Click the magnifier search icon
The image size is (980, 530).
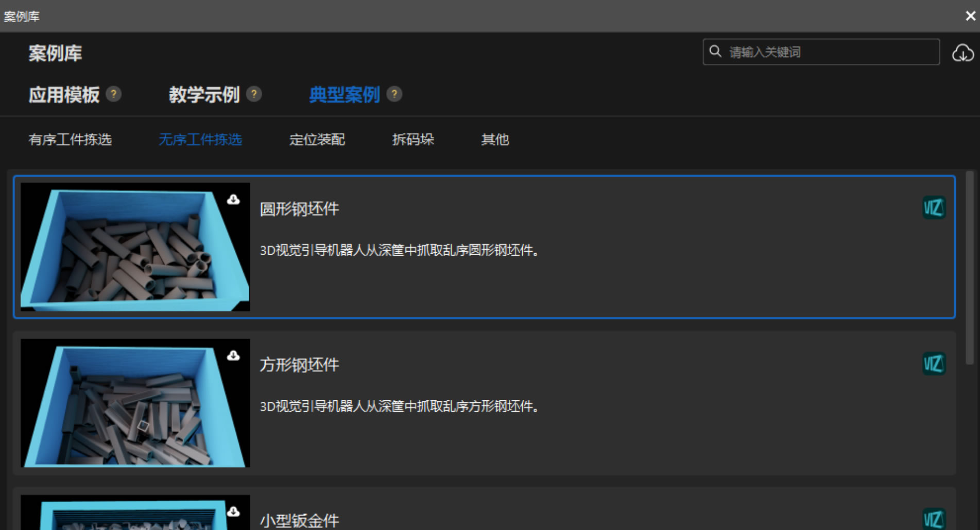(715, 51)
